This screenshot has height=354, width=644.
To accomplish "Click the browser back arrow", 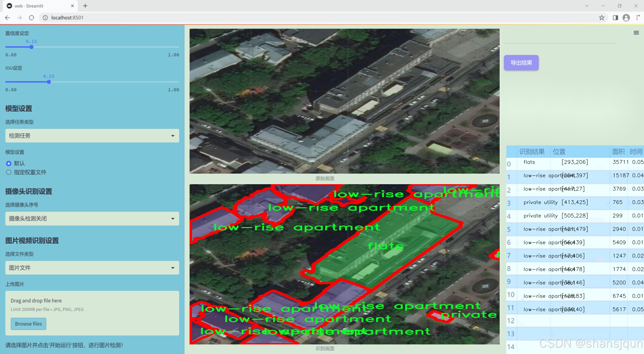I will point(7,18).
